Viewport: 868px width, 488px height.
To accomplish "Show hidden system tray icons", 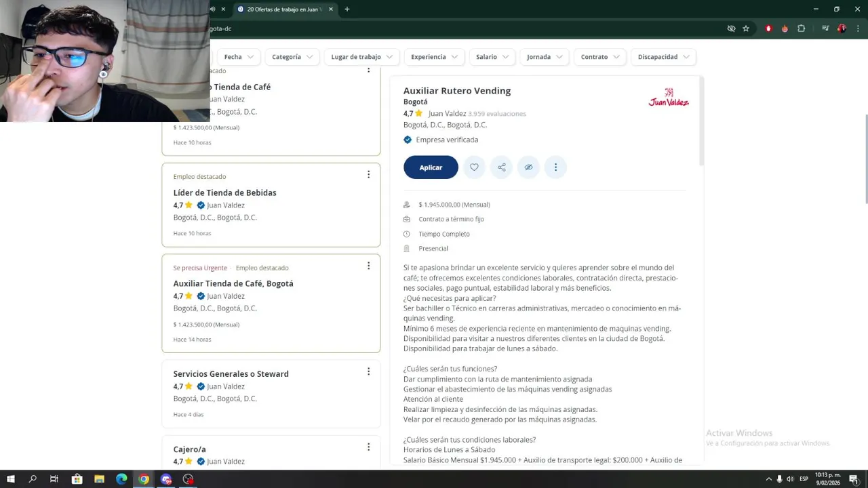I will pyautogui.click(x=768, y=479).
